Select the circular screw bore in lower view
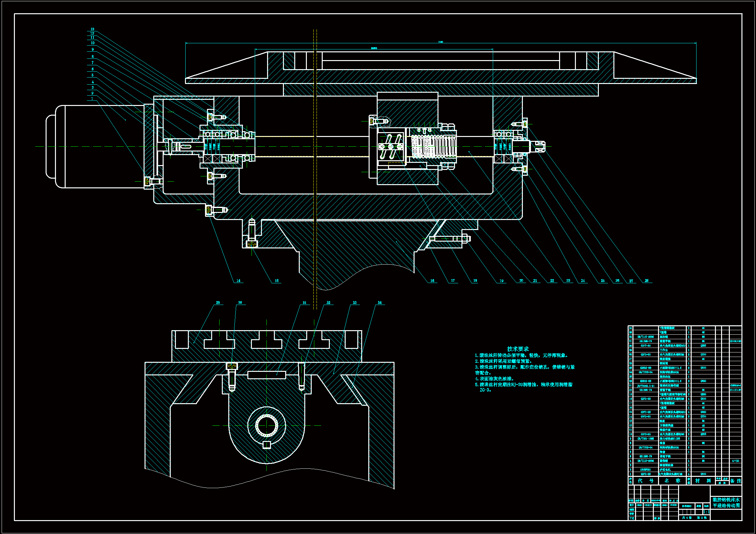756x534 pixels. pyautogui.click(x=266, y=425)
